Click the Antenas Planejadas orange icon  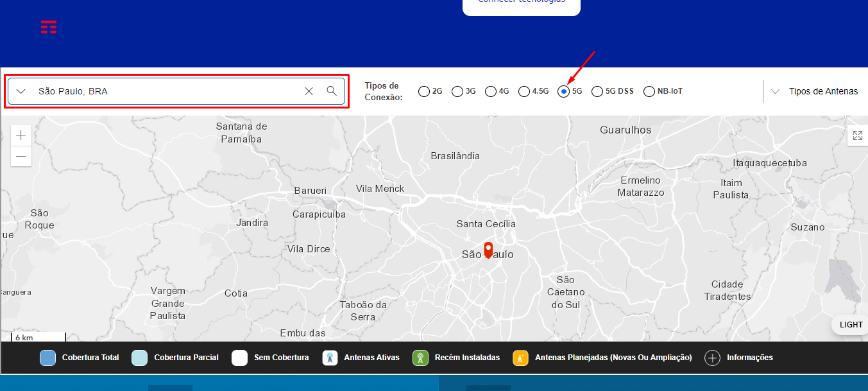pyautogui.click(x=520, y=358)
